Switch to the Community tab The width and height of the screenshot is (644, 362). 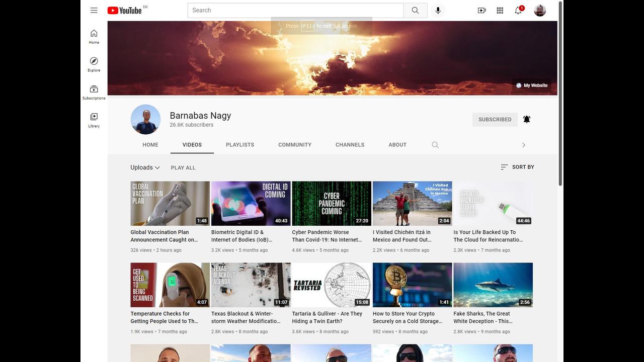click(x=295, y=145)
